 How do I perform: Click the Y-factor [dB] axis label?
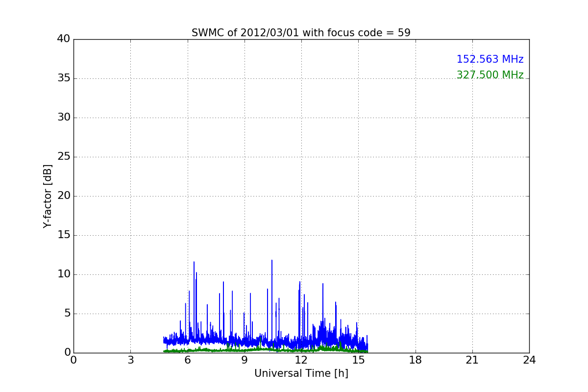(x=48, y=196)
